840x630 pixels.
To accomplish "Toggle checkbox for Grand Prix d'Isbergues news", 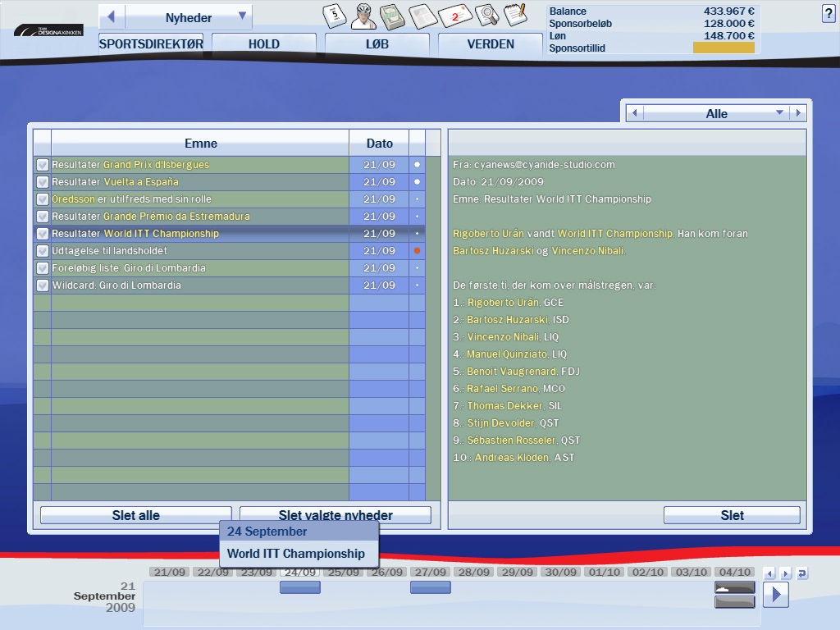I will coord(43,165).
